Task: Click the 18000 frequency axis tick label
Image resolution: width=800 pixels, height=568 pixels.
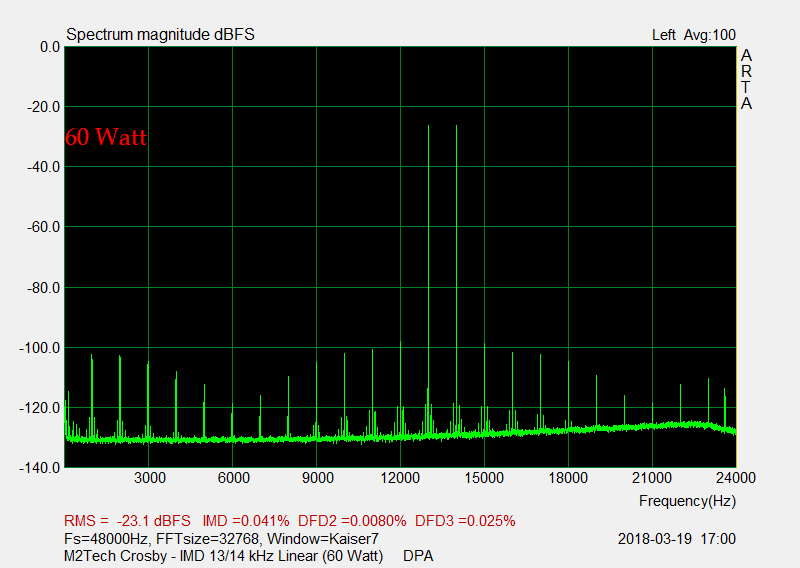Action: [568, 479]
